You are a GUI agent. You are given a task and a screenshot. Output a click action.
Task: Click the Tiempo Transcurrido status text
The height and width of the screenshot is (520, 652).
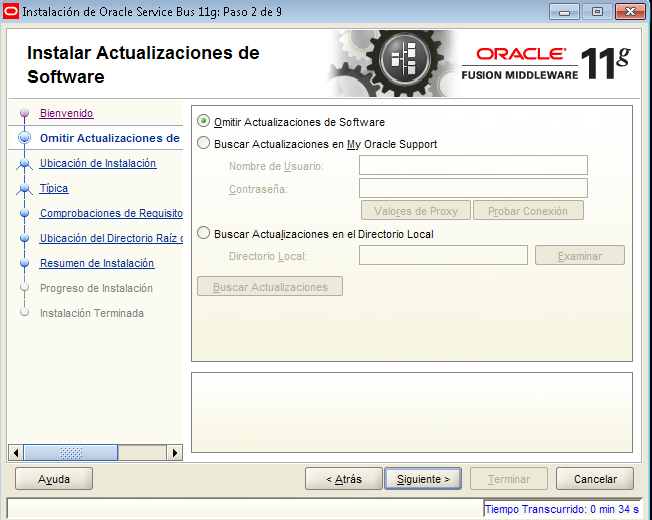tap(562, 509)
